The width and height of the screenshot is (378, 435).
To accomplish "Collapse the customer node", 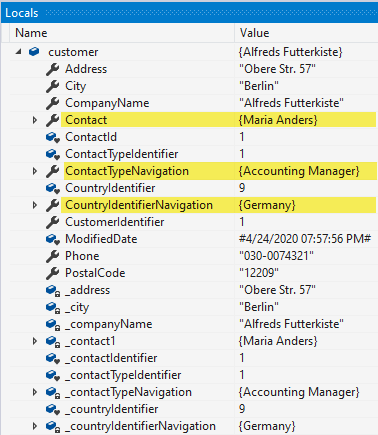I will click(x=19, y=52).
